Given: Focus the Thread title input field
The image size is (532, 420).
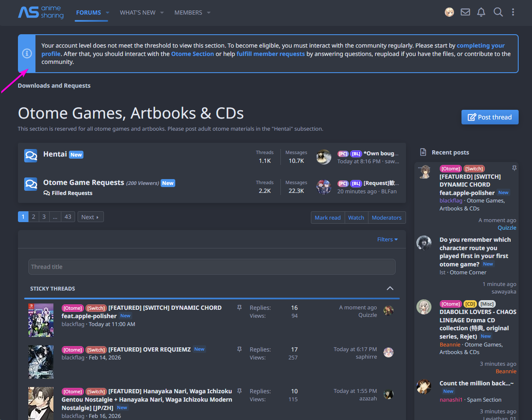Looking at the screenshot, I should pos(212,267).
